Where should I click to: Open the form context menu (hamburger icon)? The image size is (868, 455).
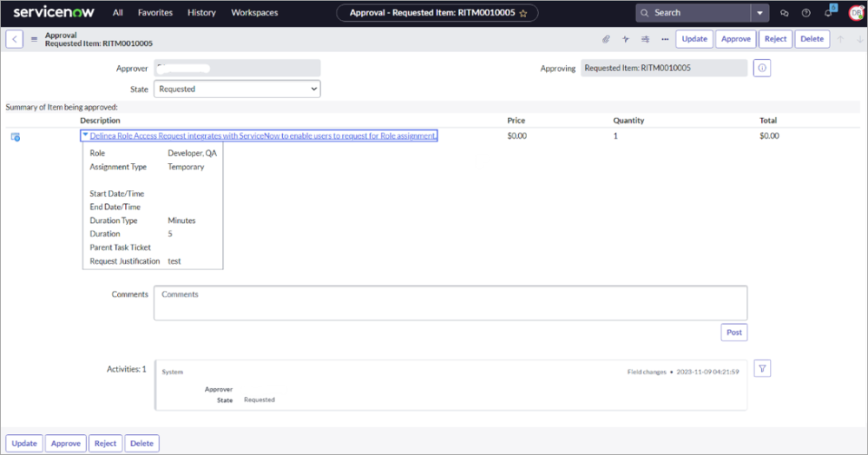coord(35,39)
